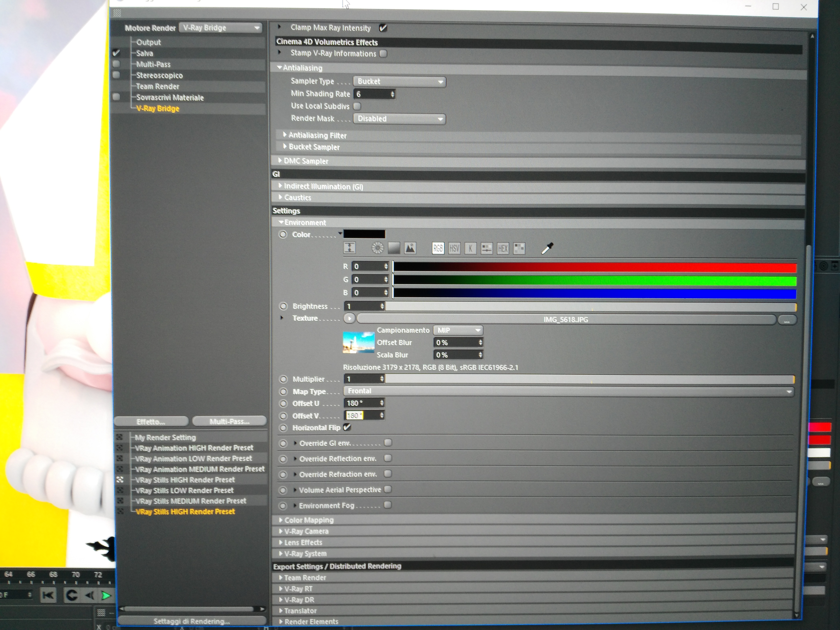Screen dimensions: 840x630
Task: Select the color-from-picture mode icon
Action: pos(410,248)
